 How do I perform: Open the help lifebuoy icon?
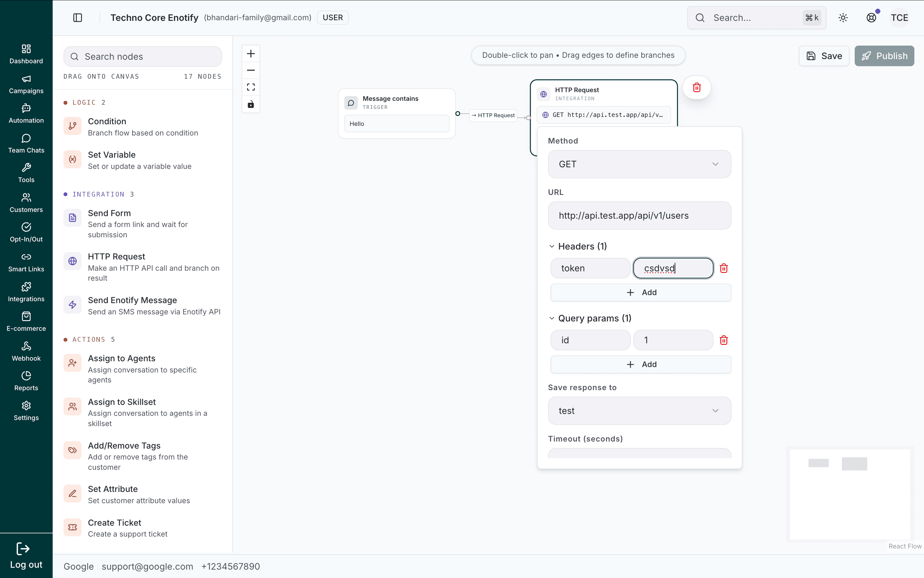tap(871, 18)
